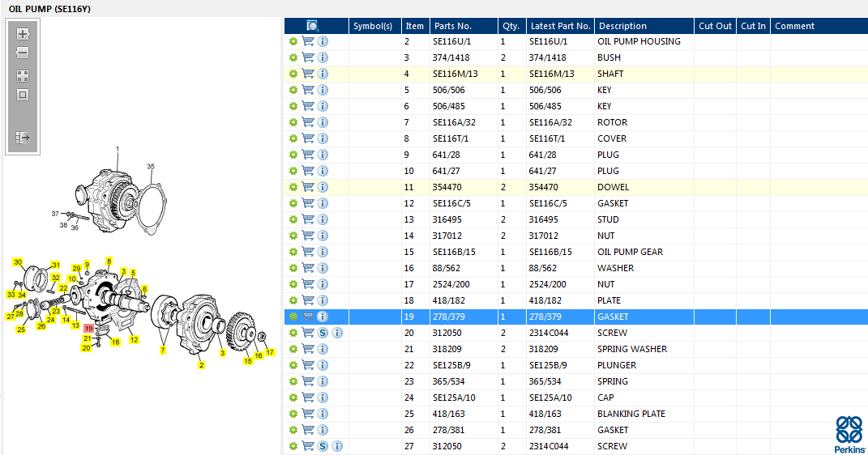Click the zoom out button on diagram toolbar
Image resolution: width=868 pixels, height=455 pixels.
pos(23,53)
